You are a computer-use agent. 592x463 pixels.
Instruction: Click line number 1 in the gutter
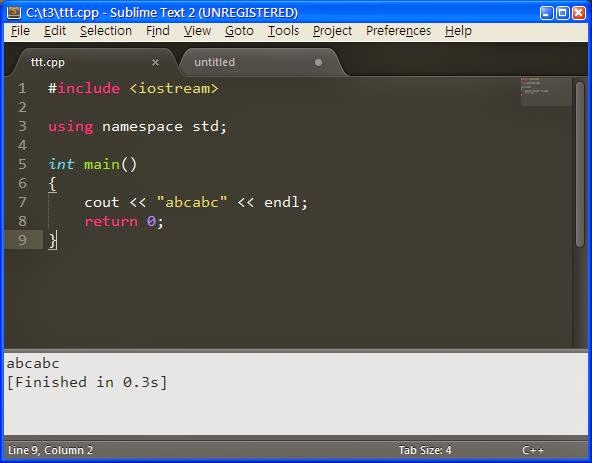[x=22, y=88]
